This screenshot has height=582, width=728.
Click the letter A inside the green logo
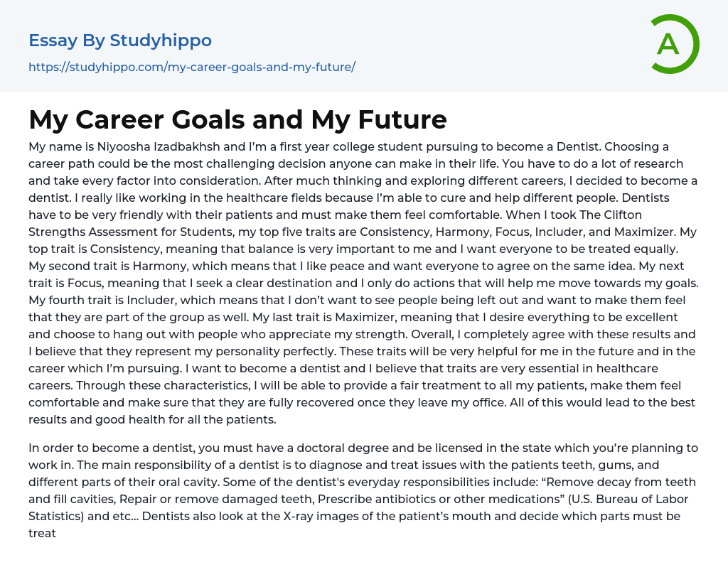(x=668, y=45)
